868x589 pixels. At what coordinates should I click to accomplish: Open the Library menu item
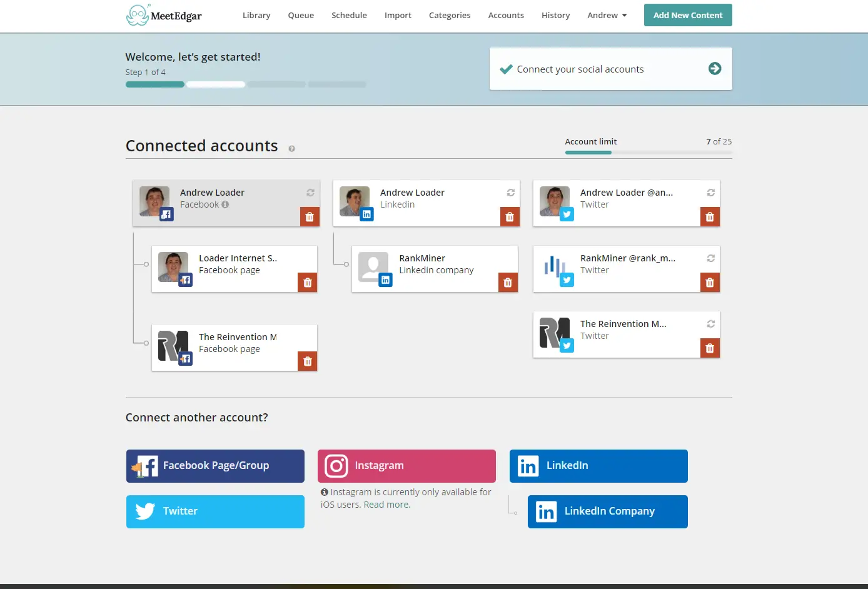pyautogui.click(x=256, y=15)
